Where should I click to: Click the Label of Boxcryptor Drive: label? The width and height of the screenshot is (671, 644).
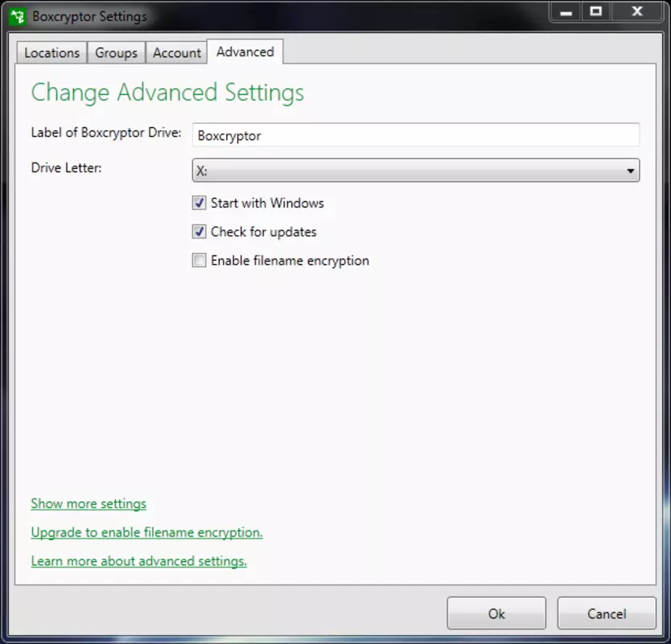click(x=106, y=133)
